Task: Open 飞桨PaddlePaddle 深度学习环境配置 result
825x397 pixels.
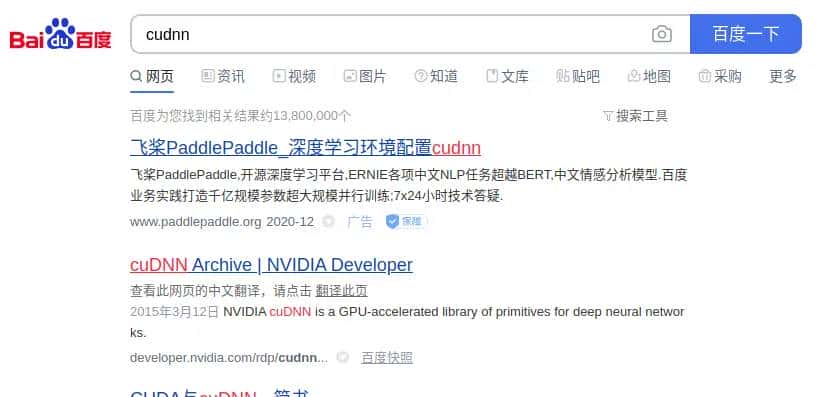Action: tap(305, 148)
